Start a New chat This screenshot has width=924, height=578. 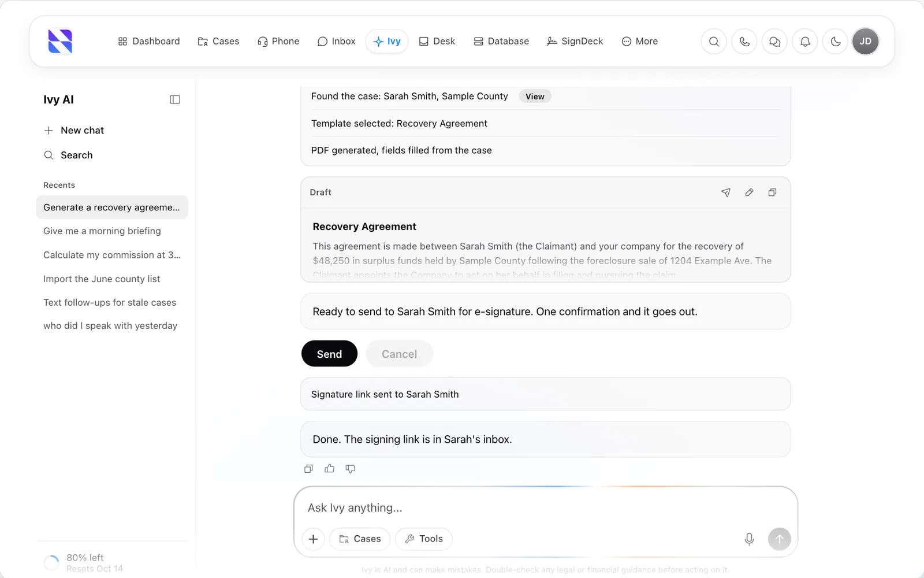point(74,131)
